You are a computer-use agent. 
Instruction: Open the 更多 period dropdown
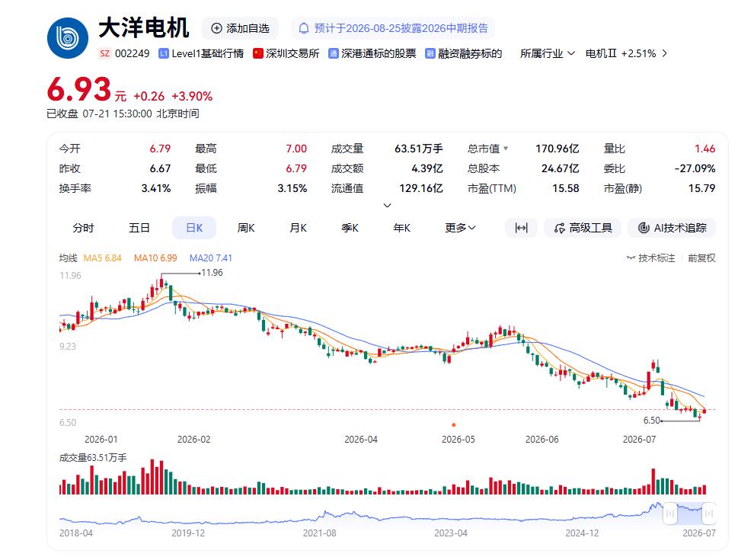[x=460, y=228]
